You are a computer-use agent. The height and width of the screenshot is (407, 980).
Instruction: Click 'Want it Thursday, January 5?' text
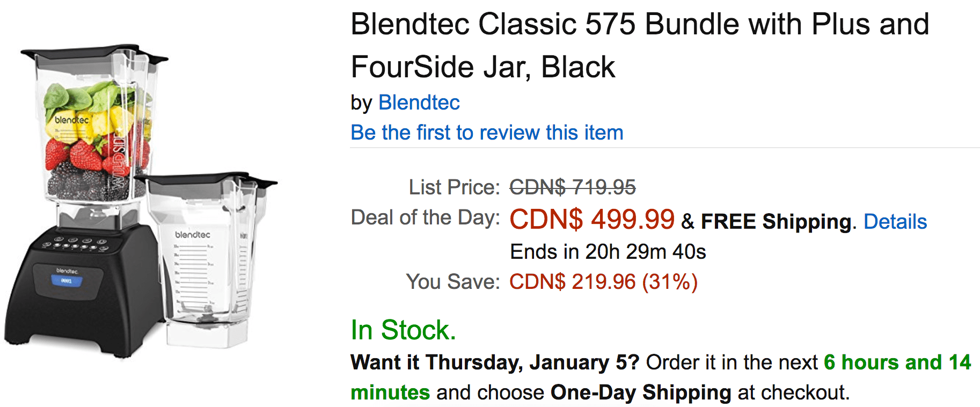click(x=495, y=362)
